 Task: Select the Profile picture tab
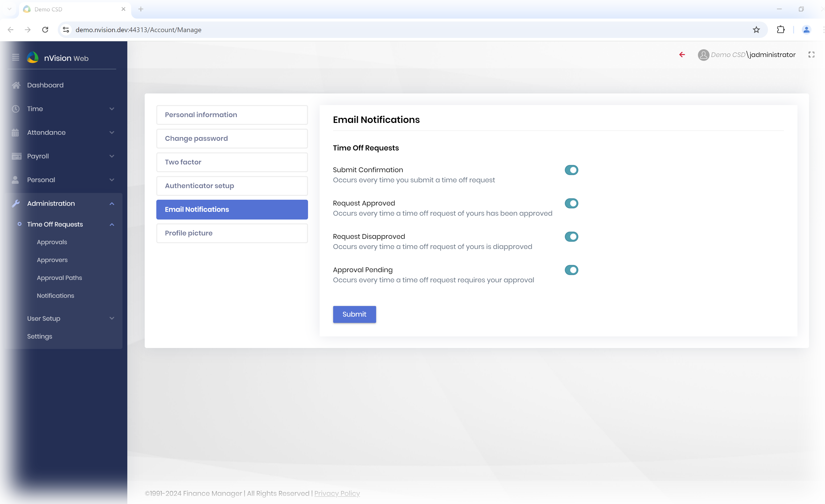pos(232,233)
